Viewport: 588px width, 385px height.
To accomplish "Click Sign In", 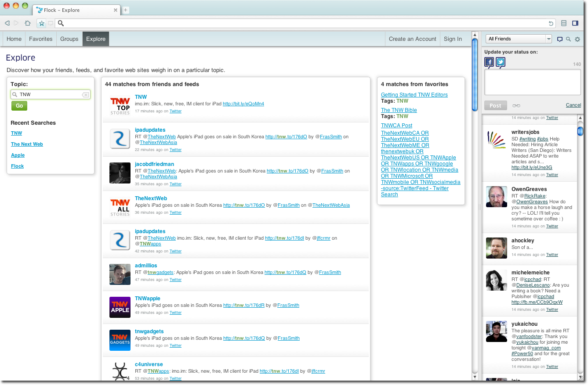I will click(x=453, y=39).
